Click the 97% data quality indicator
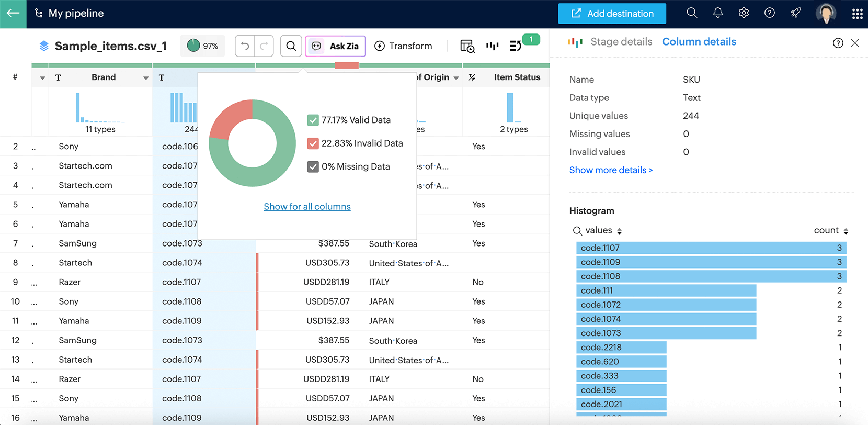This screenshot has height=425, width=868. pyautogui.click(x=202, y=46)
